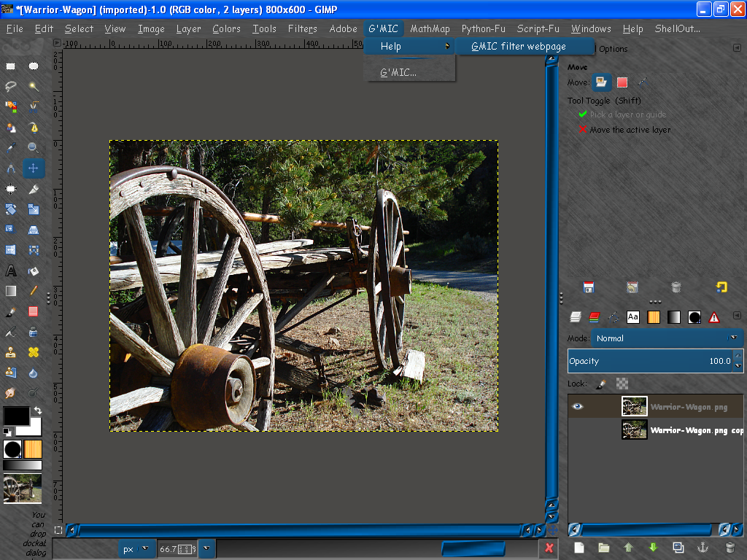Set Move mode to path

[x=643, y=82]
